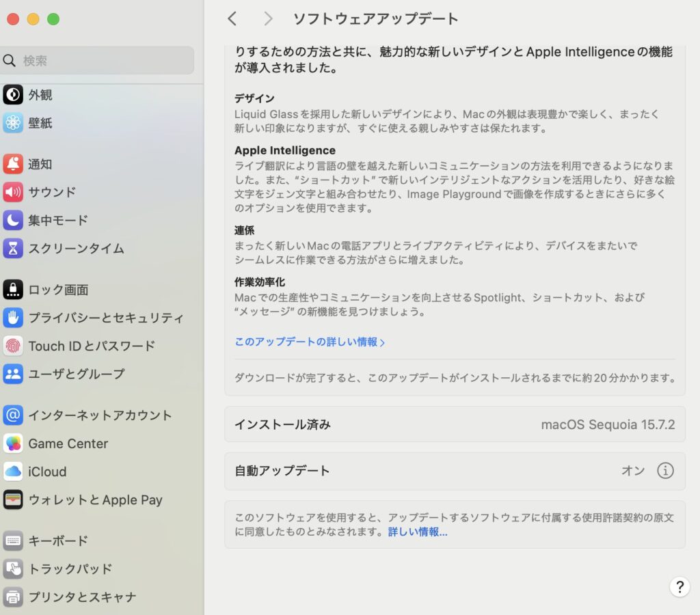Open ウォレットと Apple Pay settings
Viewport: 700px width, 615px height.
95,500
